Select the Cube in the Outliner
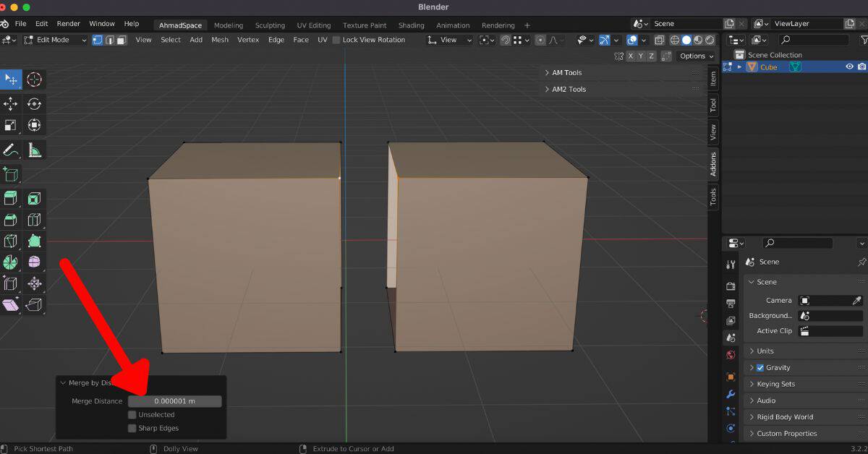This screenshot has width=868, height=454. point(768,67)
